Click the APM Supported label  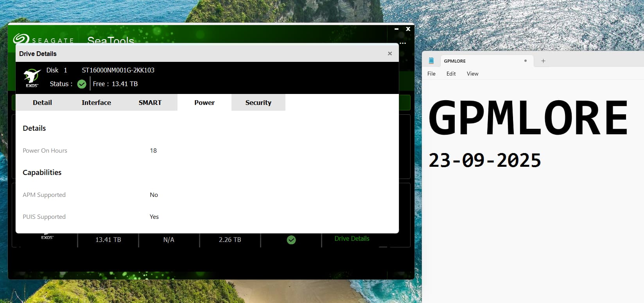(x=44, y=195)
